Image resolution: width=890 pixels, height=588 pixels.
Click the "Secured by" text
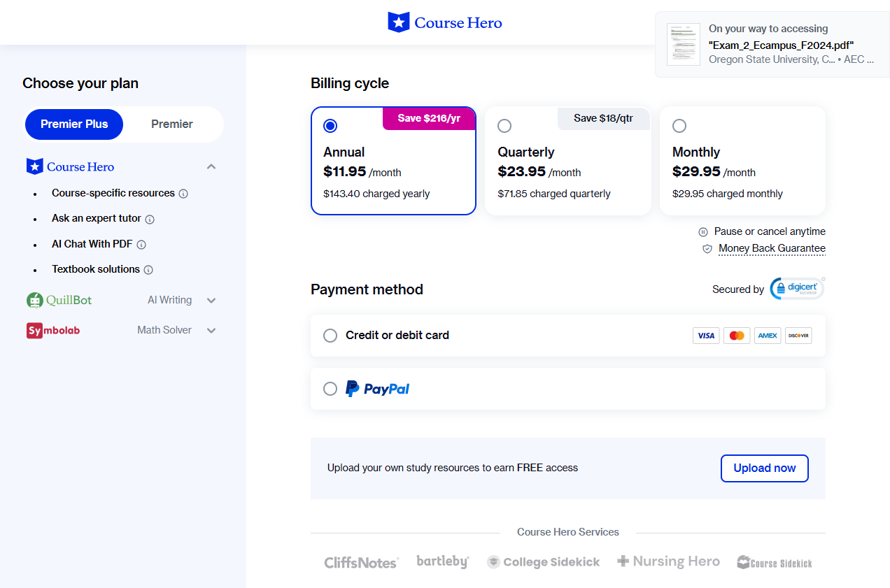tap(738, 289)
